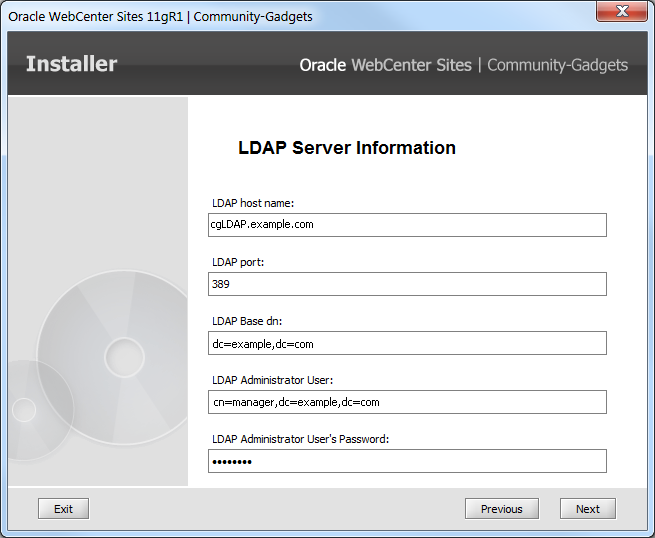
Task: Click the 'LDAP Server Information' heading
Action: [347, 147]
